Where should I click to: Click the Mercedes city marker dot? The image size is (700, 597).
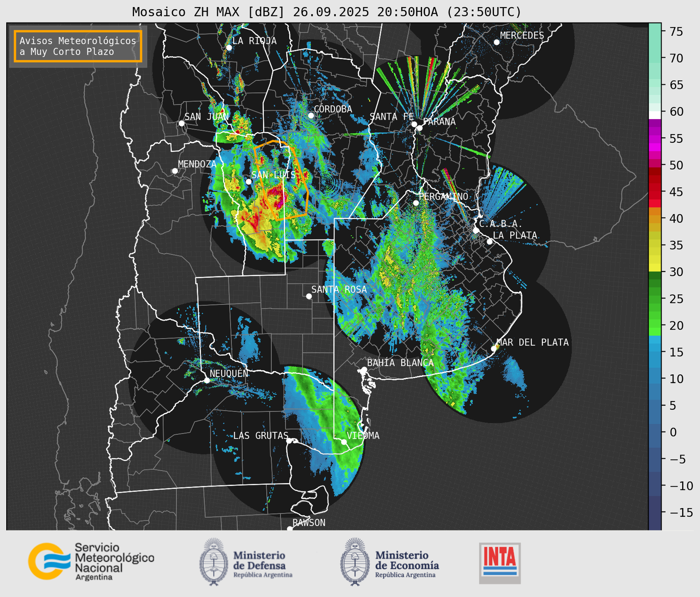click(x=496, y=42)
